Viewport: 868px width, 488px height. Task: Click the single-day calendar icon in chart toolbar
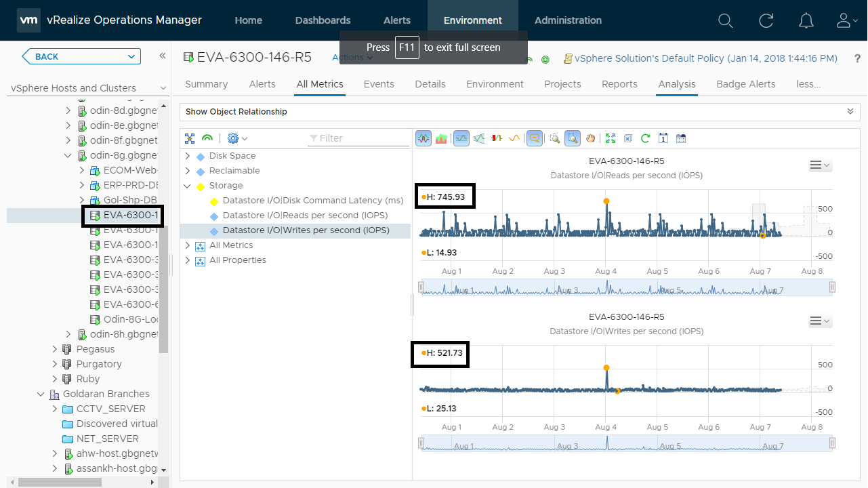[x=663, y=138]
